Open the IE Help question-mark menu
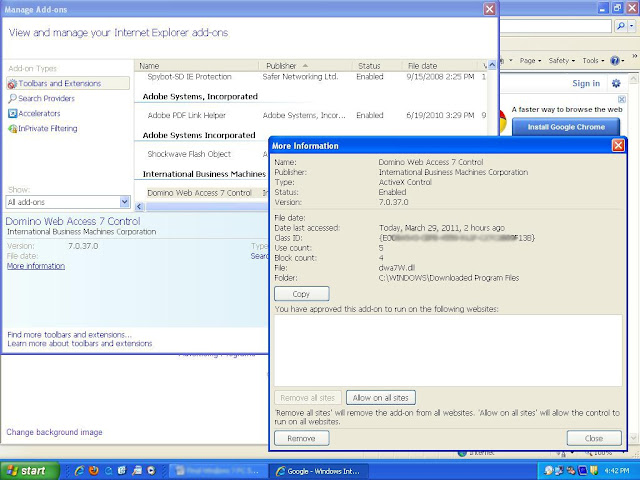The height and width of the screenshot is (480, 640). pos(617,60)
